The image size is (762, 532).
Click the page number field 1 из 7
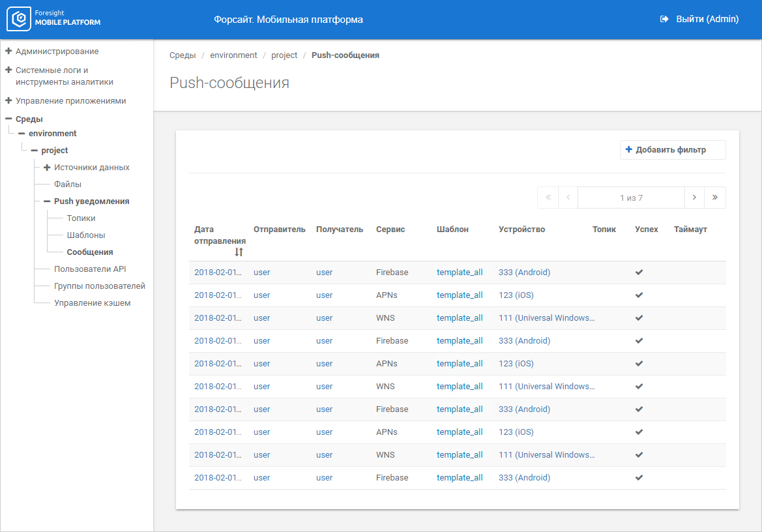[631, 198]
